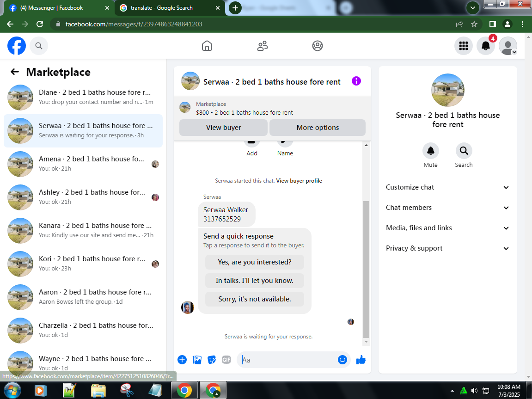This screenshot has width=532, height=399.
Task: Switch to translate - Google Search tab
Action: [170, 8]
